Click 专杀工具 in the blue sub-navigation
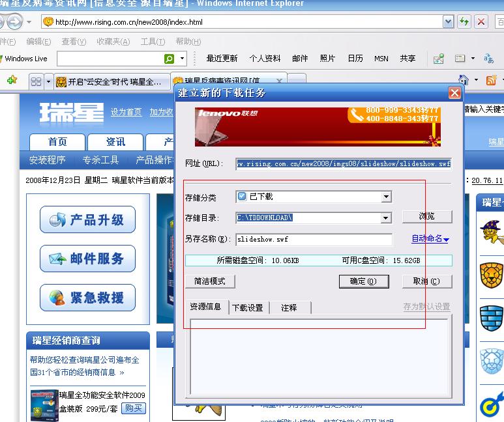The width and height of the screenshot is (504, 422). click(x=100, y=160)
